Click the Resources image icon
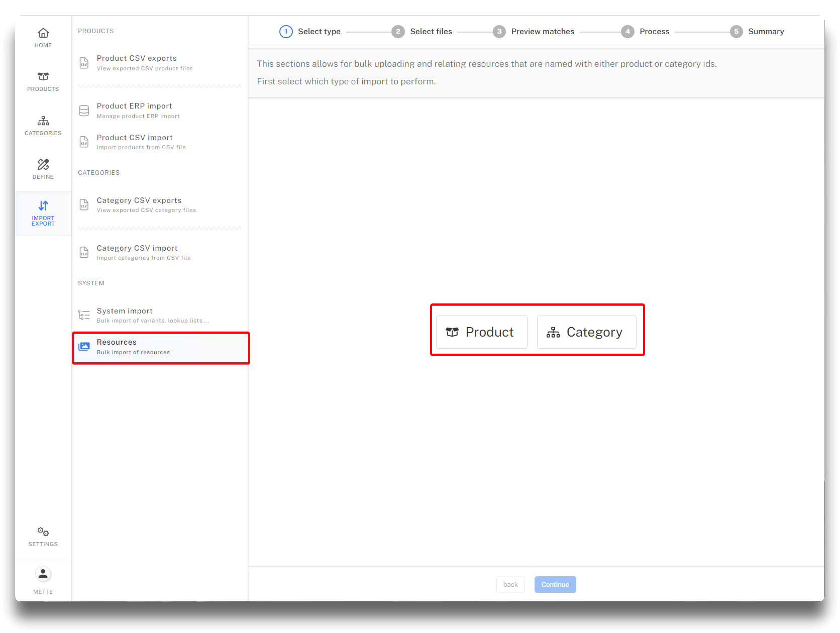 [84, 347]
